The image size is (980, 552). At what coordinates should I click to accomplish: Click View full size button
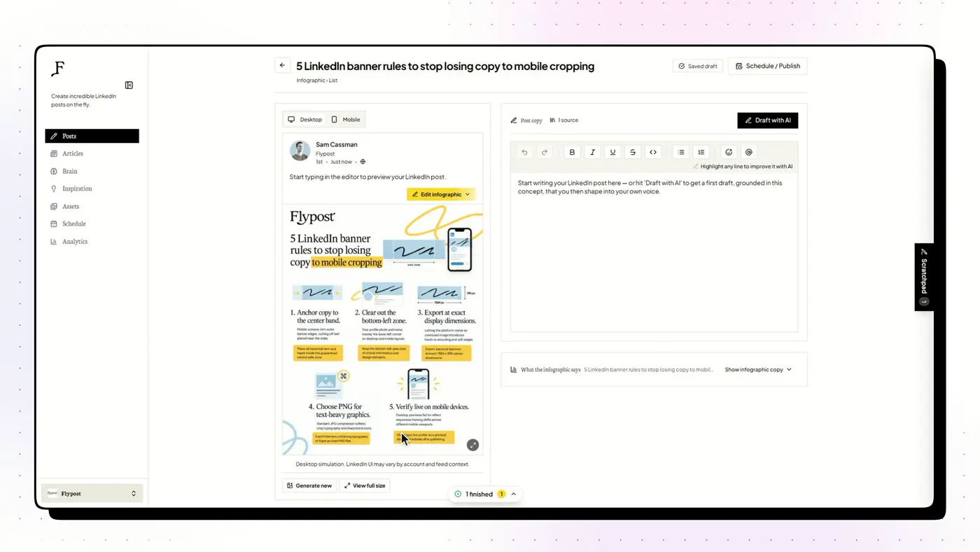pos(365,485)
